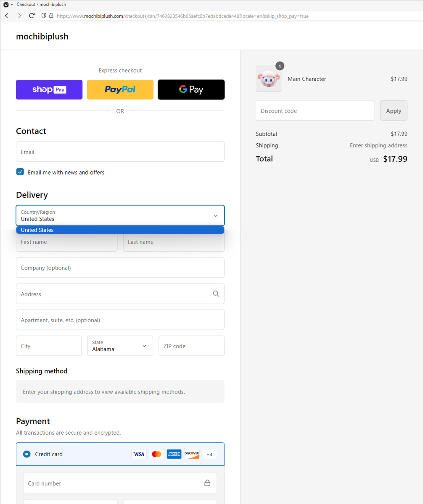Choose United States from the list
The height and width of the screenshot is (504, 423).
pos(120,230)
